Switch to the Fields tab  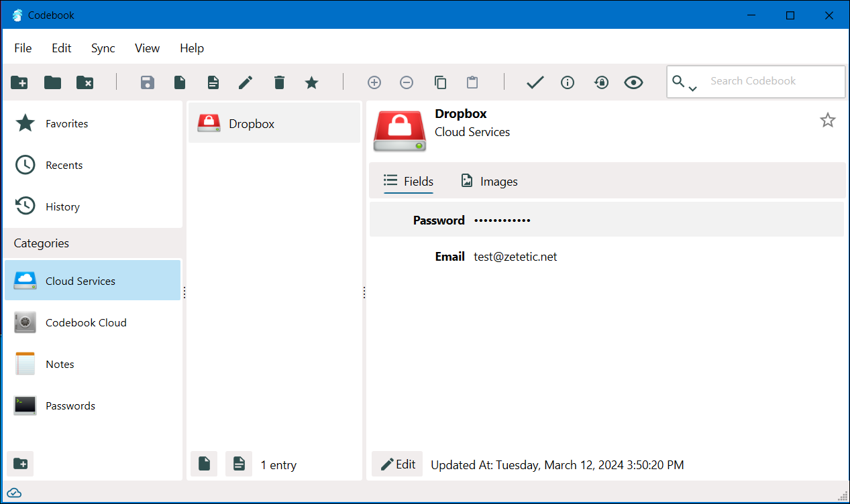pyautogui.click(x=409, y=182)
